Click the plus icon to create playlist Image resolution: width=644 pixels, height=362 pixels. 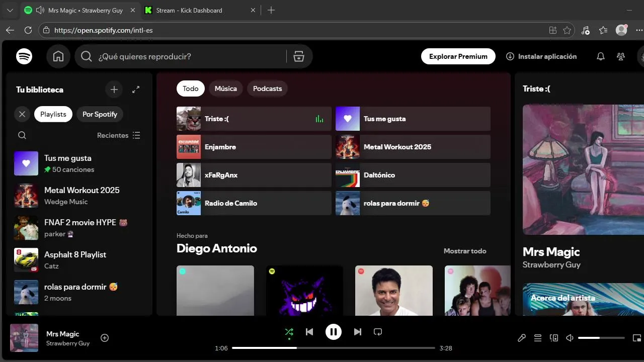pos(114,89)
